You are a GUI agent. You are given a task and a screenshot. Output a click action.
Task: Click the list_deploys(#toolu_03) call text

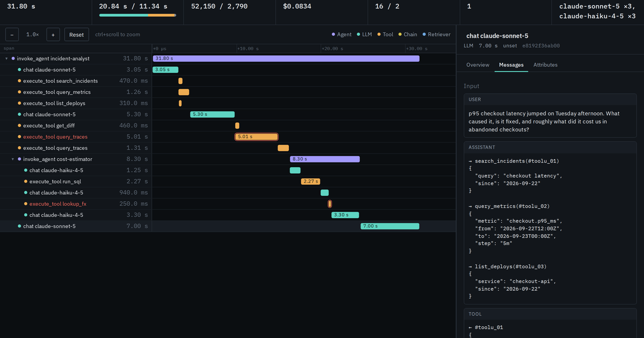click(x=508, y=267)
